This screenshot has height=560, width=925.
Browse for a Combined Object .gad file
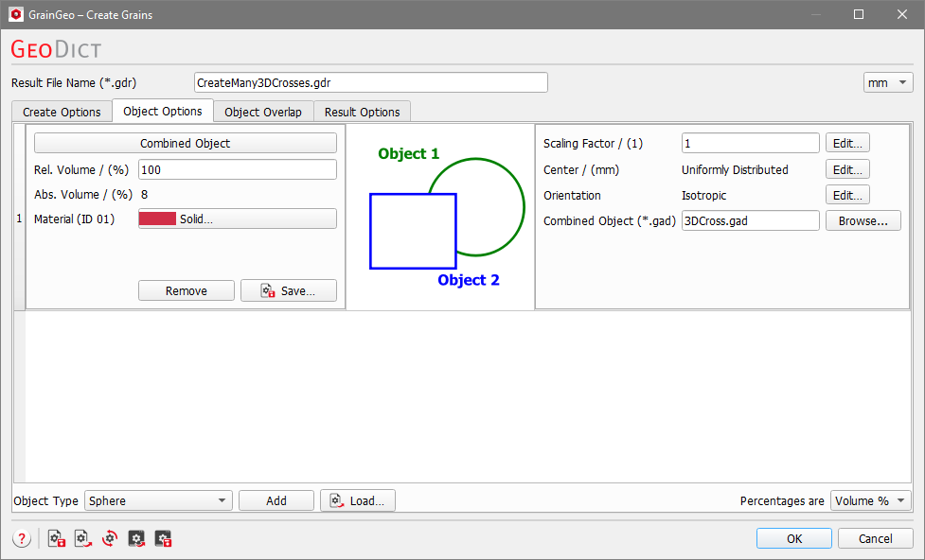(x=863, y=220)
